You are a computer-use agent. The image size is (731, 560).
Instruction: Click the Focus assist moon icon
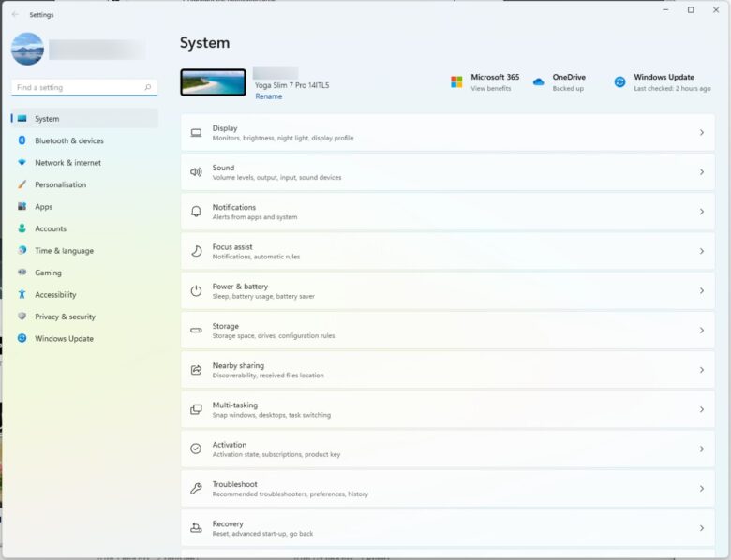pyautogui.click(x=196, y=252)
